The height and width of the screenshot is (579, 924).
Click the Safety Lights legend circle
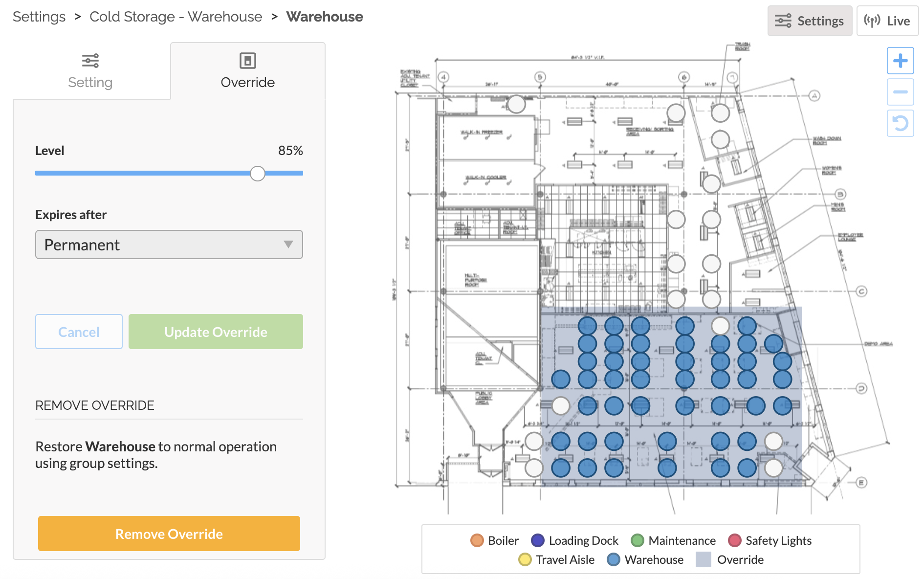click(x=734, y=540)
